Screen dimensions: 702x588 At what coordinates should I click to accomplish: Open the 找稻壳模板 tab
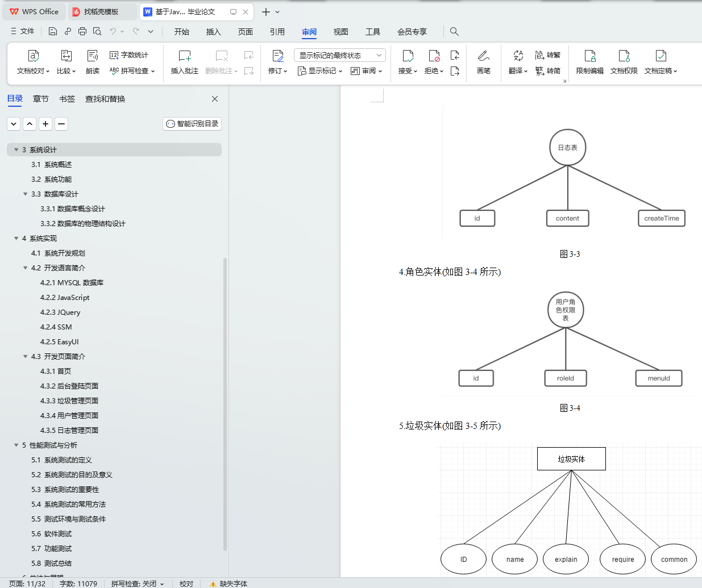(102, 11)
